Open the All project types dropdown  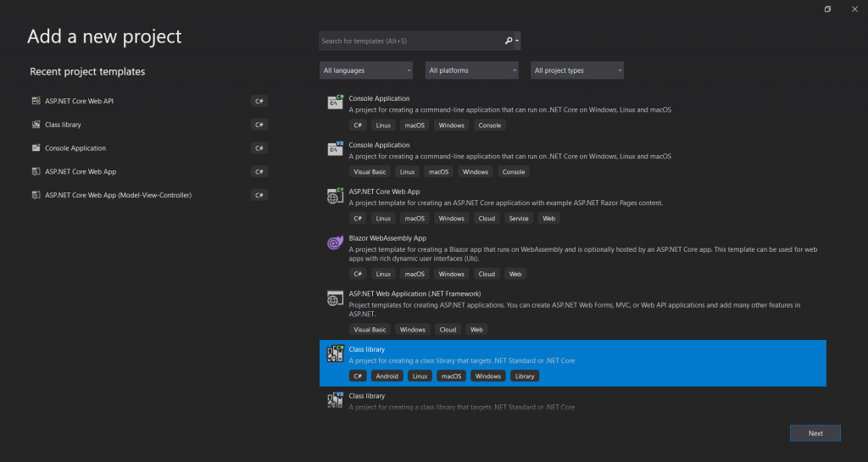[x=576, y=70]
